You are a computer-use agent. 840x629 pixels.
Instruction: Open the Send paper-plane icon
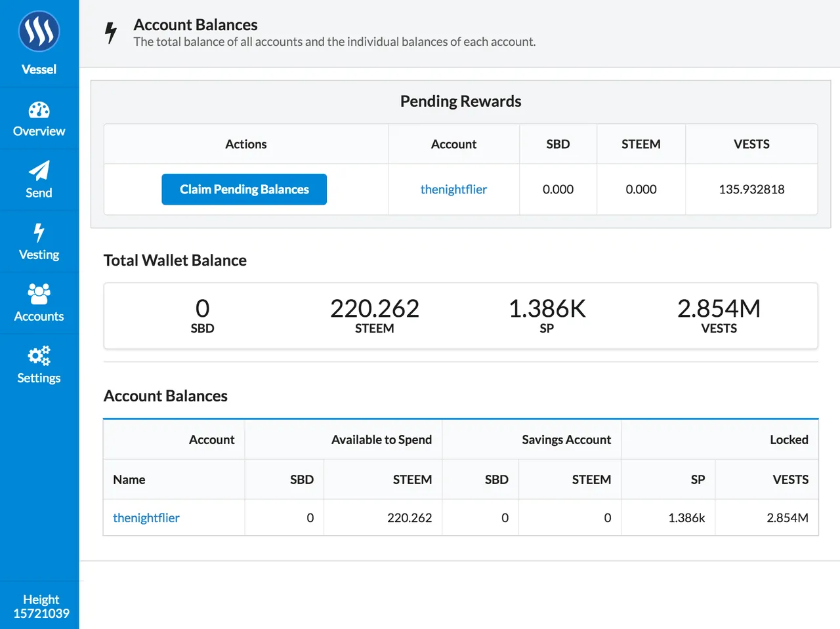(39, 171)
